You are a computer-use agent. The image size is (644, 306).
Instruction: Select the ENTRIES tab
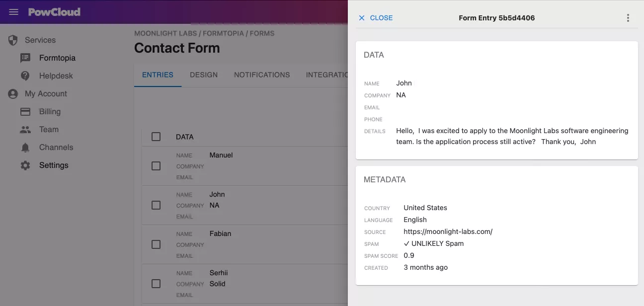point(158,75)
